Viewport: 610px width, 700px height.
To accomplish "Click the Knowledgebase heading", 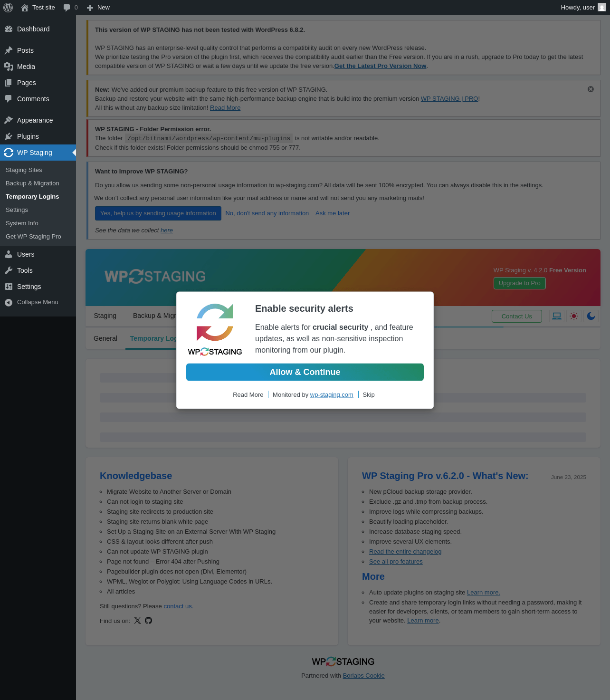I will pos(136,476).
